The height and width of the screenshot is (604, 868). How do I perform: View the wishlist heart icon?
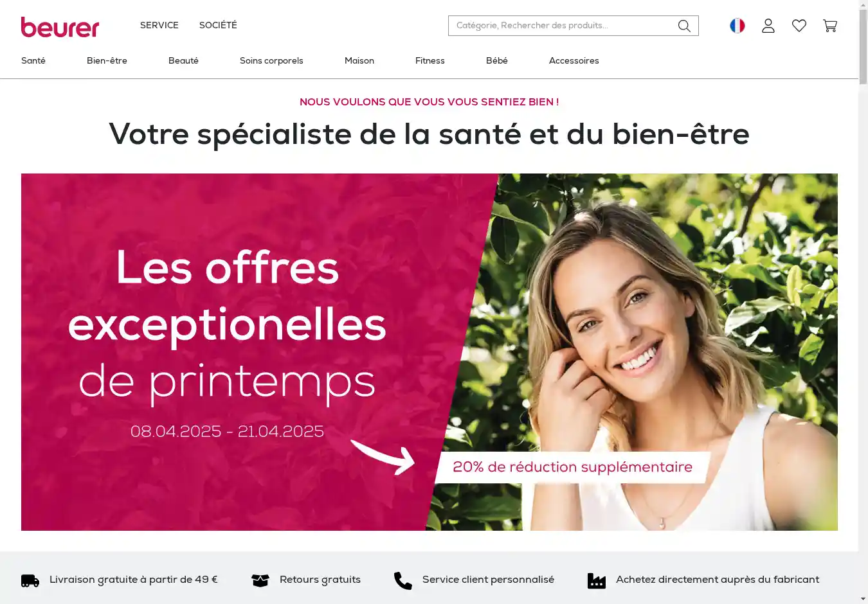(x=799, y=26)
